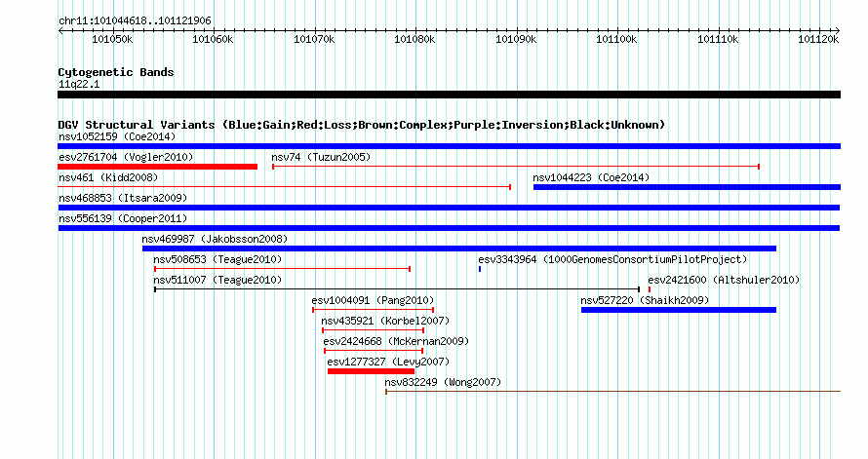Open the esv1277327 (Levy2007) thick red bar
Image resolution: width=868 pixels, height=459 pixels.
[x=371, y=371]
